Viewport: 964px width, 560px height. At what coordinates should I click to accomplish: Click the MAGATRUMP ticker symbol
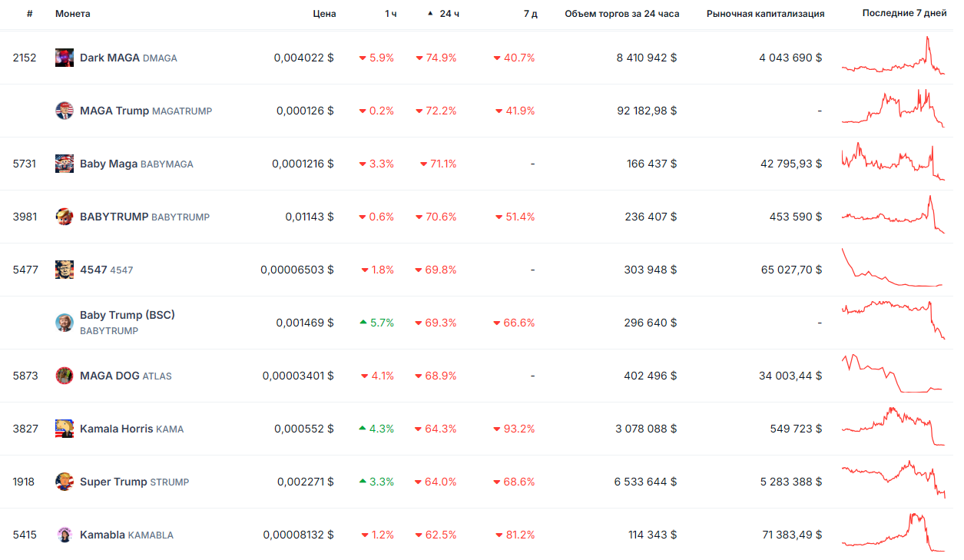pos(182,111)
